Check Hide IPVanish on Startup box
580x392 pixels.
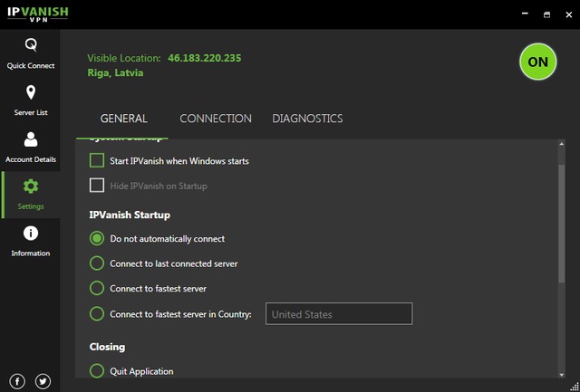pos(97,186)
